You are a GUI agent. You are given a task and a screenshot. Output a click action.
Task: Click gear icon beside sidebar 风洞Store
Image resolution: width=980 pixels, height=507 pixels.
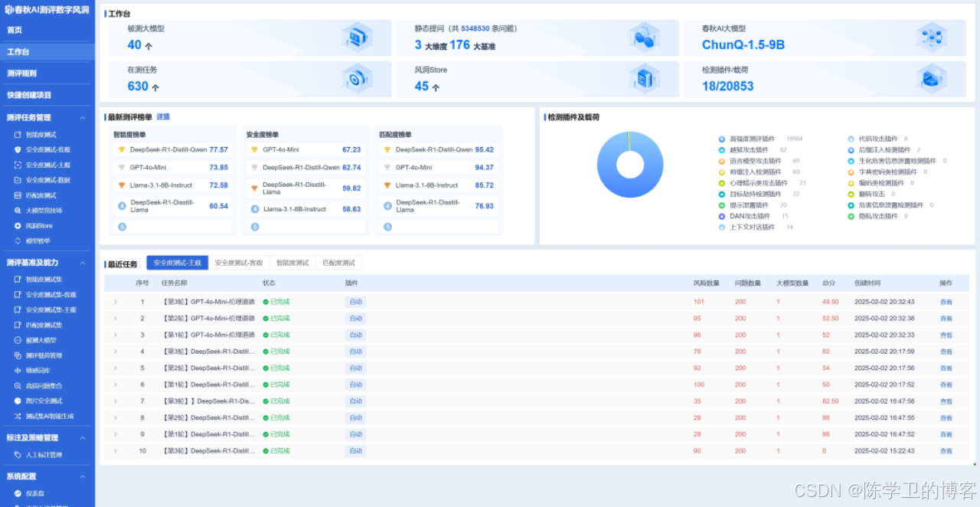pos(18,225)
